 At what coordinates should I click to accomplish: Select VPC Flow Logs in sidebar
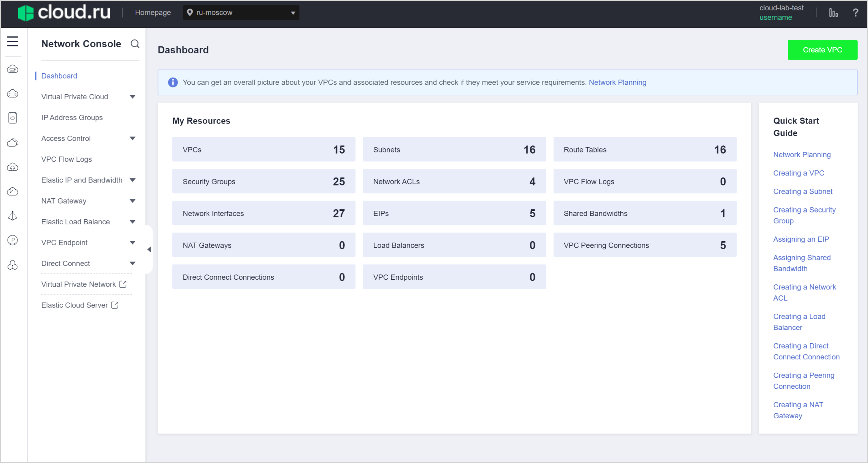pyautogui.click(x=66, y=159)
